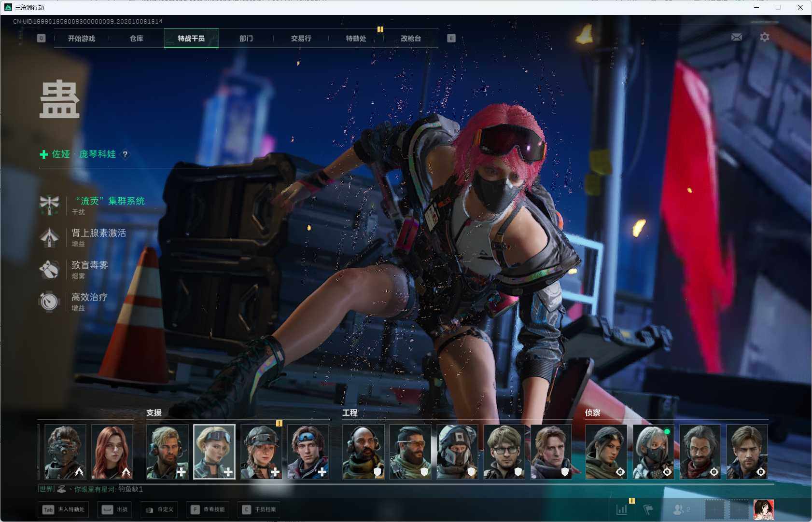Open the statistics bar chart icon
Viewport: 812px width, 522px height.
click(622, 509)
